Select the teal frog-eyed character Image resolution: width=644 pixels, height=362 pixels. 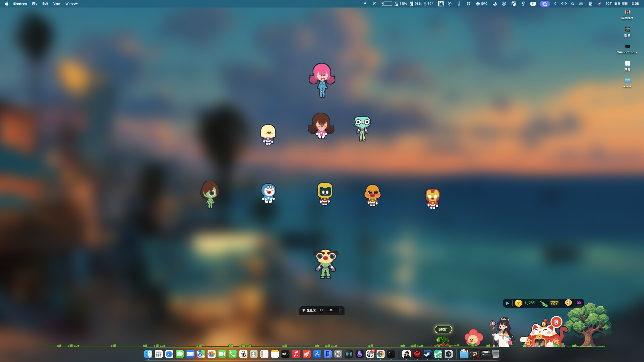[362, 129]
